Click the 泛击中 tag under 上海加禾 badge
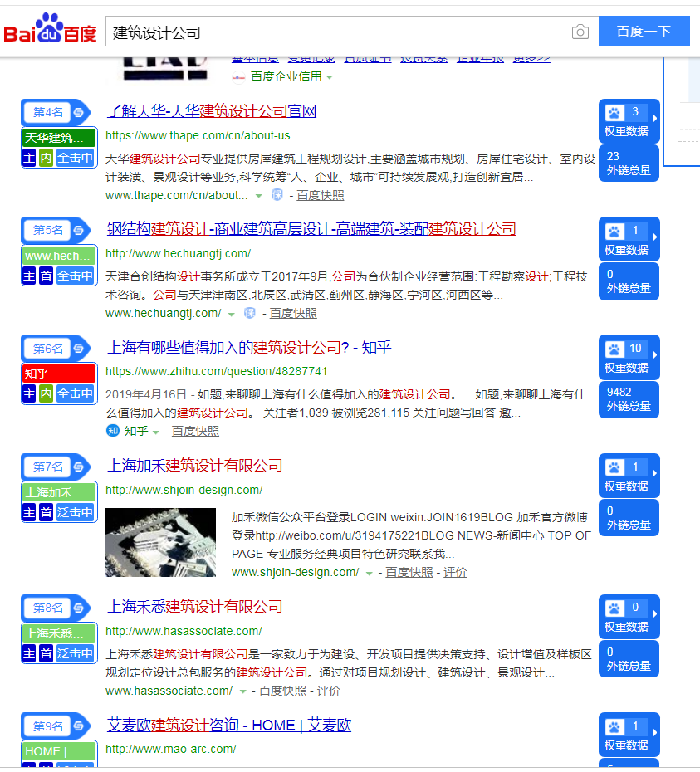700x772 pixels. (75, 512)
